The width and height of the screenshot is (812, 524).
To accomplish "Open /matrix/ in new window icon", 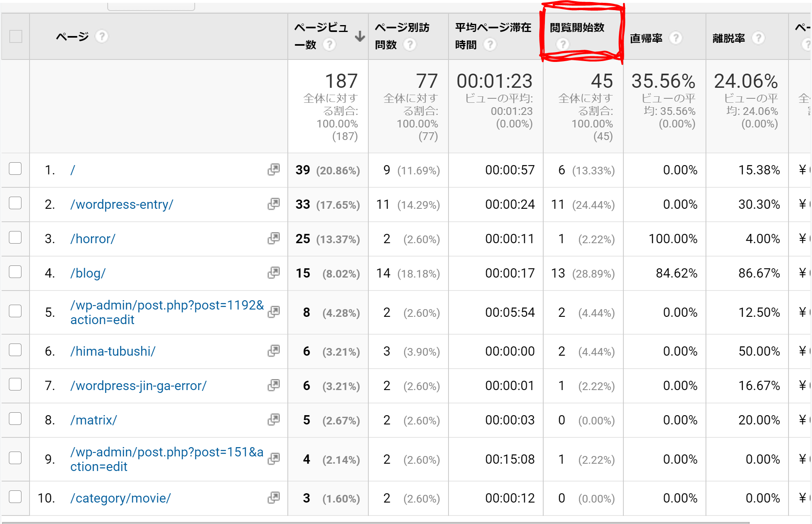I will [274, 420].
